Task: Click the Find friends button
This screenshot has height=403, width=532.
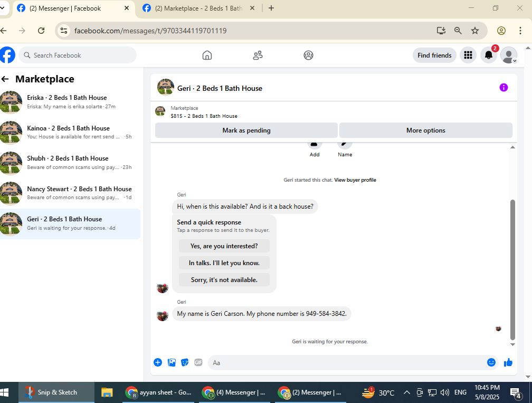Action: [434, 55]
